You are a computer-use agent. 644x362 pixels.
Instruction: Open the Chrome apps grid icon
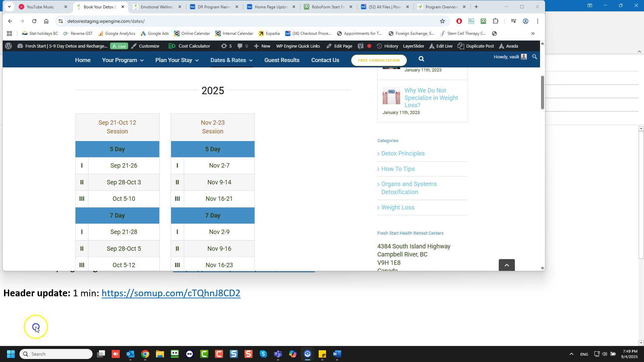(9, 34)
